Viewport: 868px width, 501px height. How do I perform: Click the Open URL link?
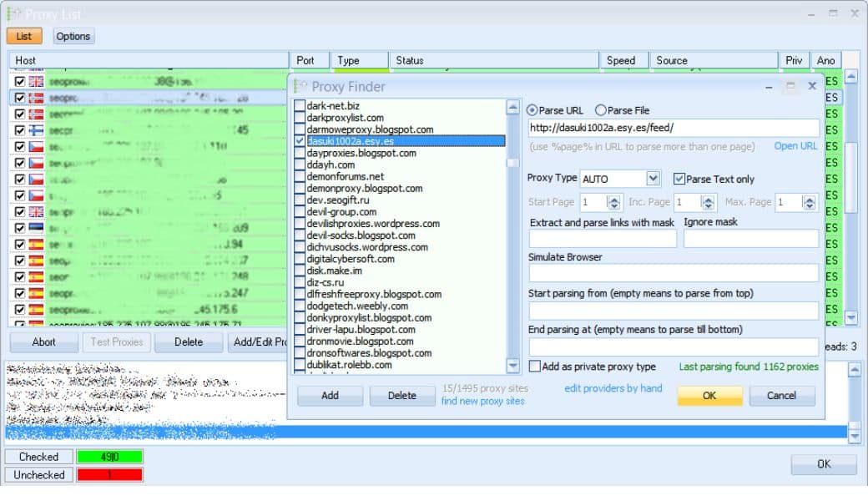tap(795, 145)
